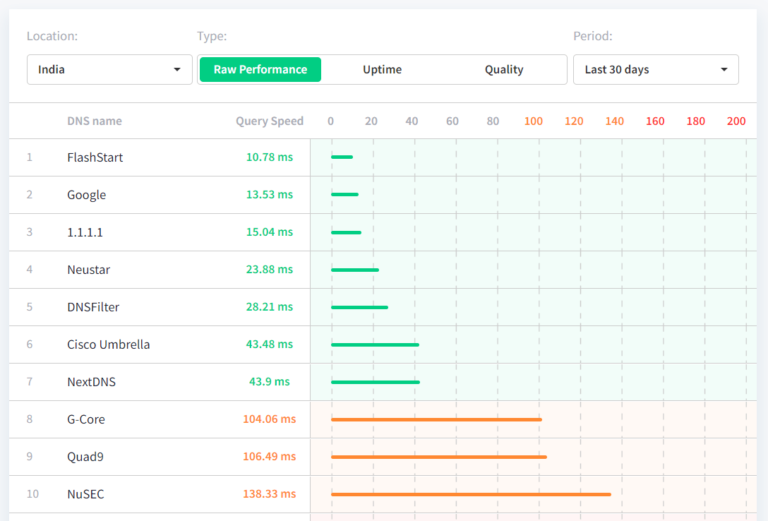
Task: Click the 138.33 ms query speed value
Action: (x=269, y=494)
